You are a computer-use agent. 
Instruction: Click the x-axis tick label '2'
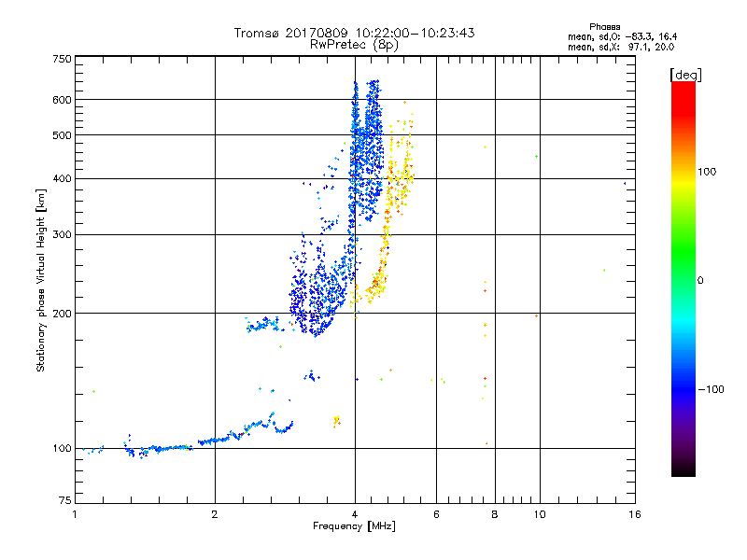(215, 514)
